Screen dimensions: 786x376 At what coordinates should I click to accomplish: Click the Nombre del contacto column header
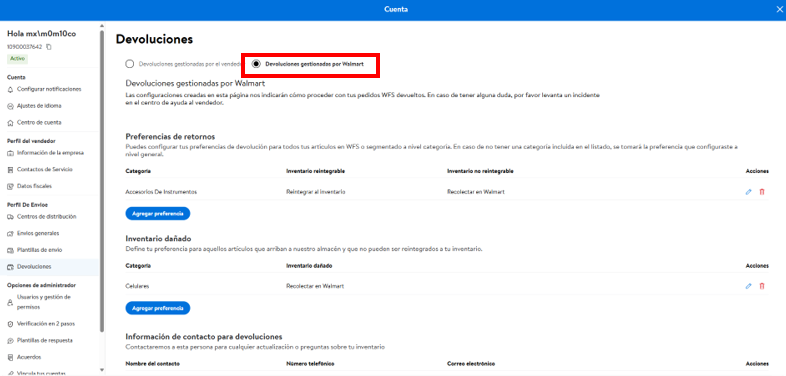pyautogui.click(x=153, y=363)
